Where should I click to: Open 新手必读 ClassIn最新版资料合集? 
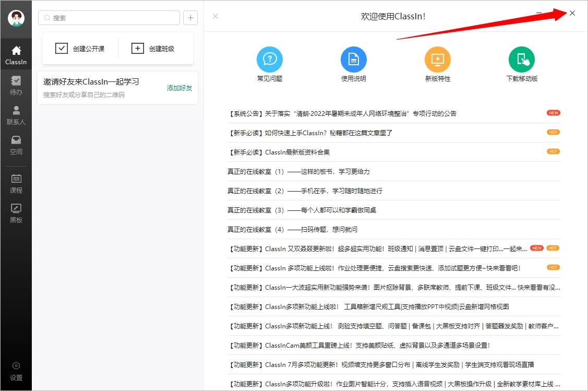[394, 152]
